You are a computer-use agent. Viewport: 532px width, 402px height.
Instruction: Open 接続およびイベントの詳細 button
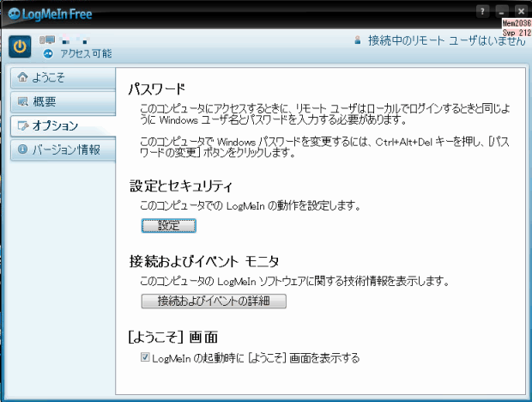point(214,301)
